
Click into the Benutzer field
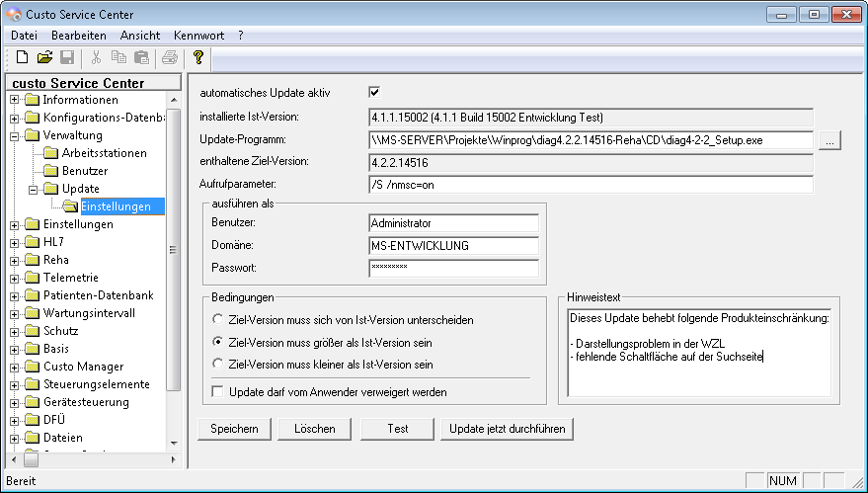tap(453, 223)
